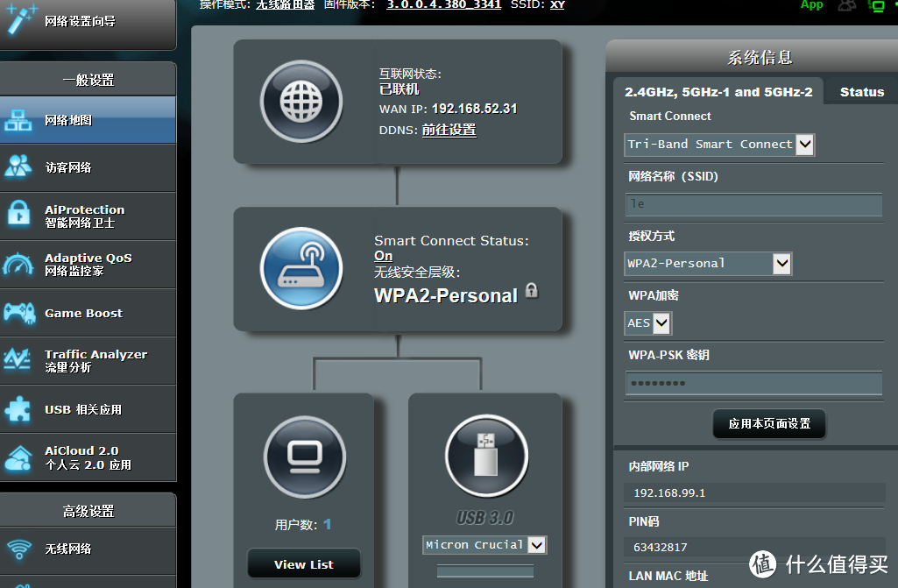Click the 用户数 client count 1
Viewport: 898px width, 588px height.
(x=327, y=524)
